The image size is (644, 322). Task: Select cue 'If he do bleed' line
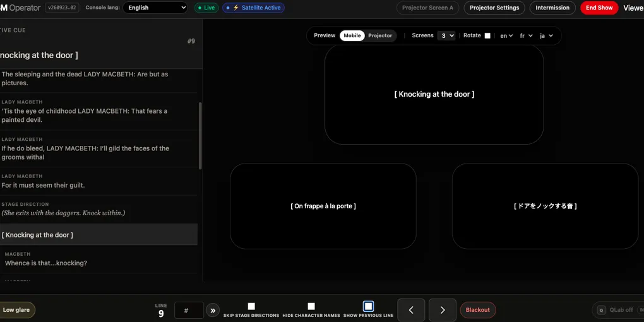click(98, 148)
